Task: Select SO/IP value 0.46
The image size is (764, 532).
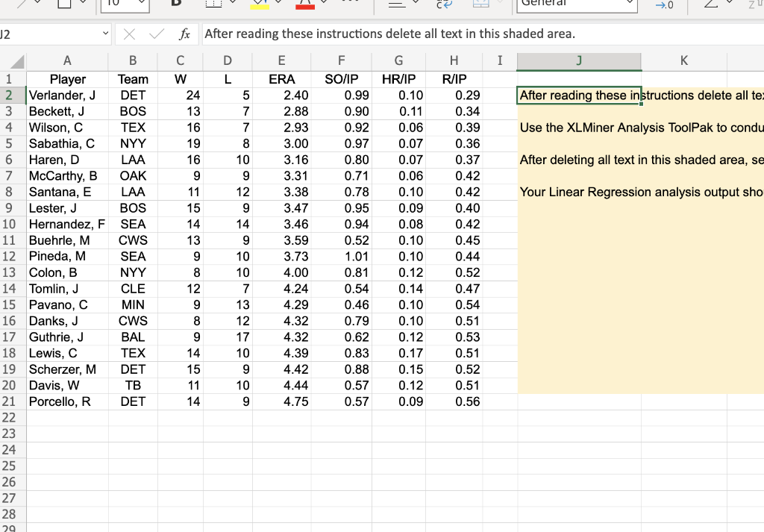Action: (x=341, y=304)
